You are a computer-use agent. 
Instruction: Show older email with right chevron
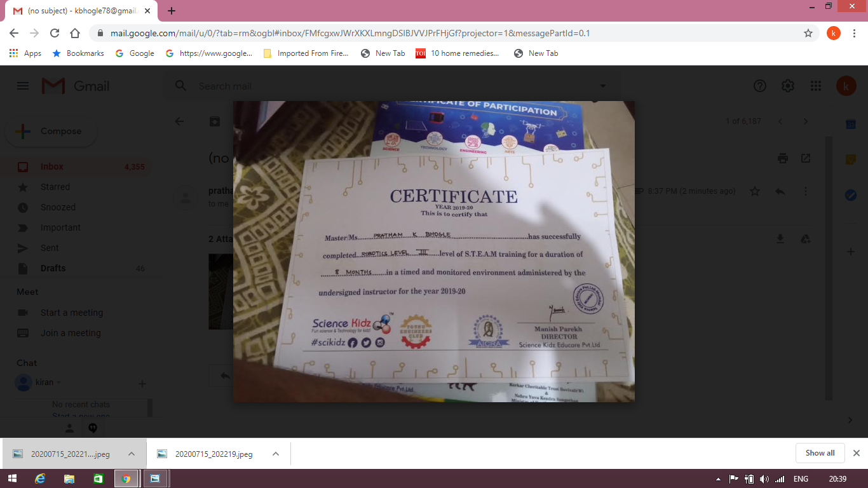[x=806, y=121]
